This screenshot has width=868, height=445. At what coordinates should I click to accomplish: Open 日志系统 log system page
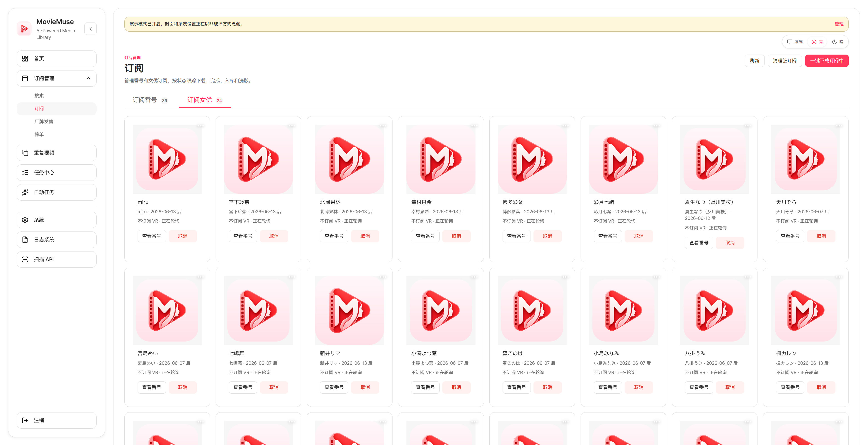pos(57,239)
